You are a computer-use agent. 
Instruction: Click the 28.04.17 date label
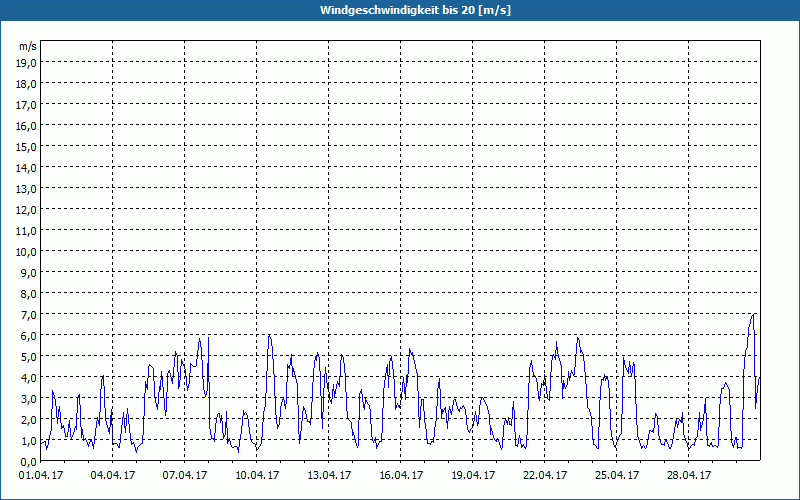[x=688, y=476]
